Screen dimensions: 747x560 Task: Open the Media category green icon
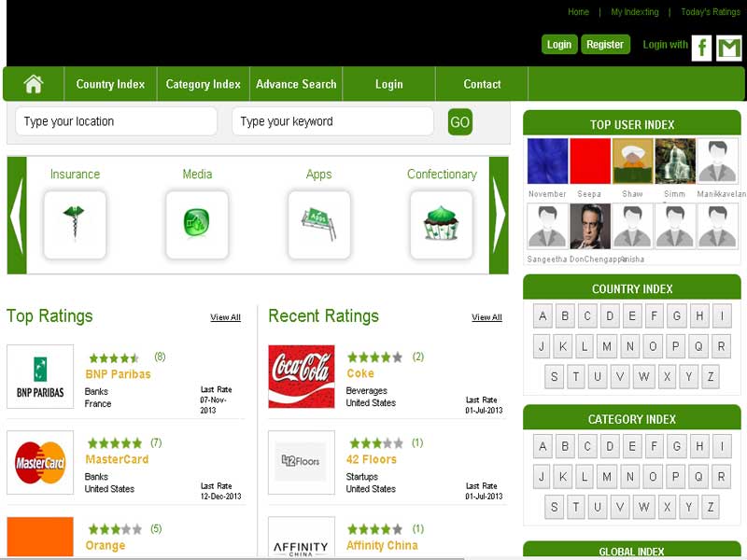click(197, 225)
